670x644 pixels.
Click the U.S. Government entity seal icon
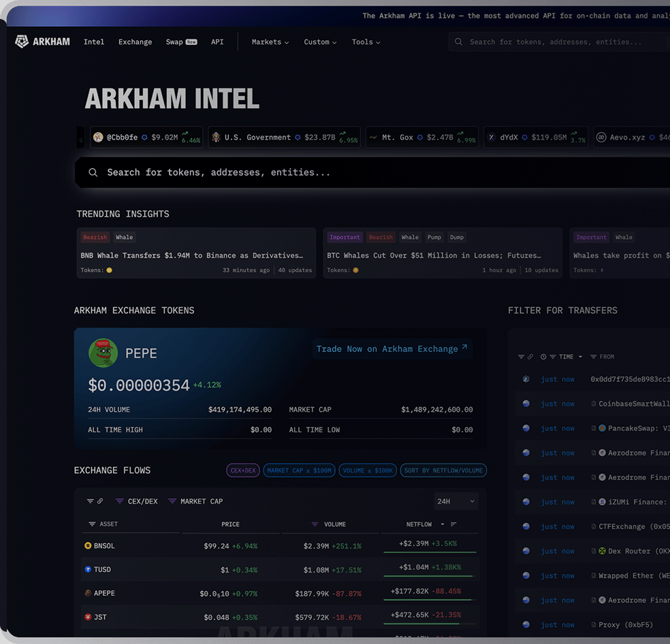217,138
